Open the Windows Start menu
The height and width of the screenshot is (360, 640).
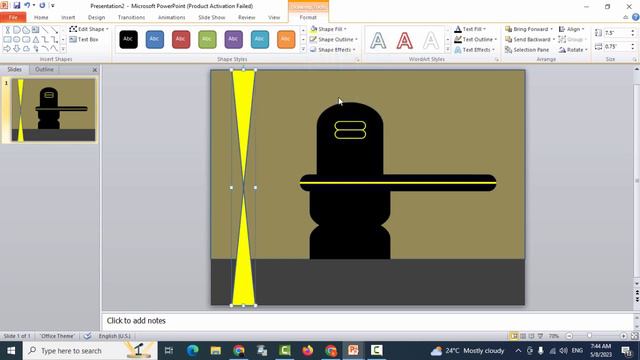(11, 351)
